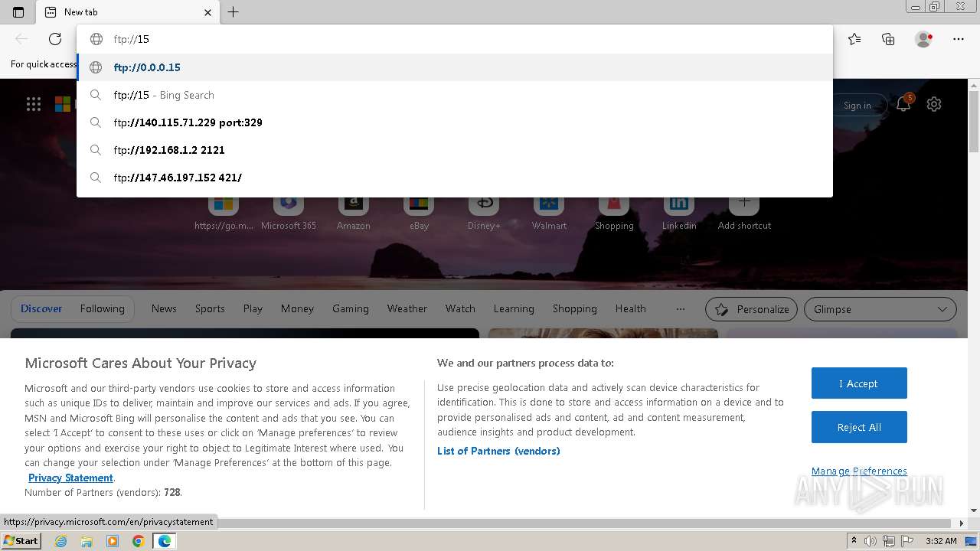This screenshot has height=551, width=980.
Task: Click the system clock 3:32 AM
Action: (x=941, y=541)
